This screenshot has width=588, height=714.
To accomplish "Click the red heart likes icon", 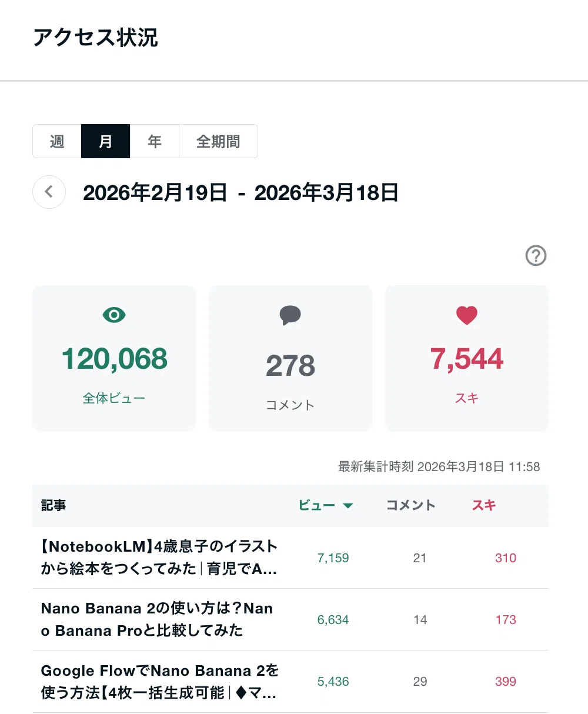I will (x=467, y=315).
